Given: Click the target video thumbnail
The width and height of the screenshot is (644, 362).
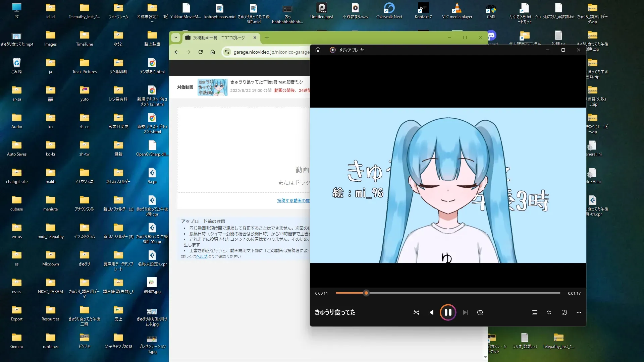Looking at the screenshot, I should click(212, 87).
